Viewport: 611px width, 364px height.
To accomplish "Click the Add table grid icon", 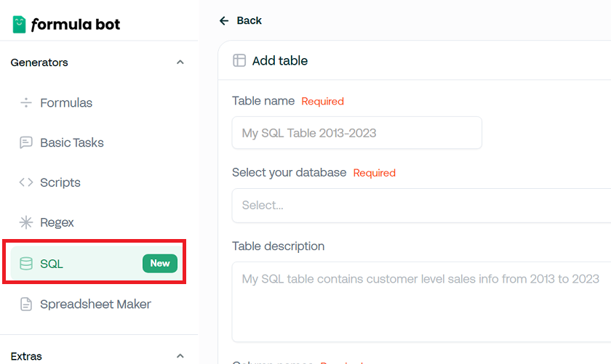I will (x=239, y=60).
